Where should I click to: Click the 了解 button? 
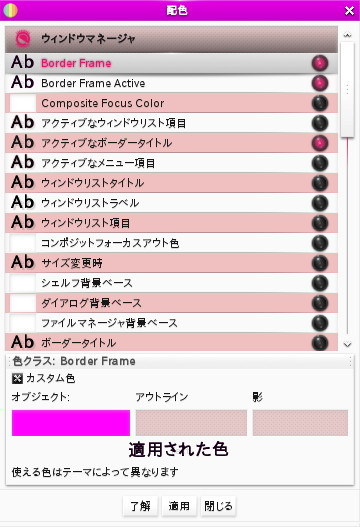(x=140, y=506)
